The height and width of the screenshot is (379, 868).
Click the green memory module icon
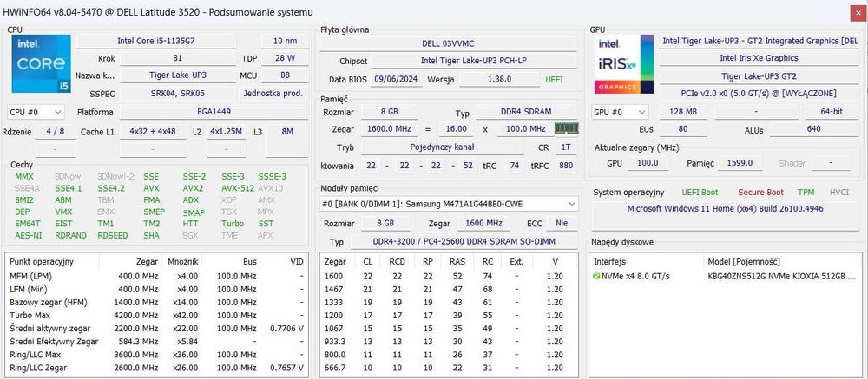(x=566, y=128)
